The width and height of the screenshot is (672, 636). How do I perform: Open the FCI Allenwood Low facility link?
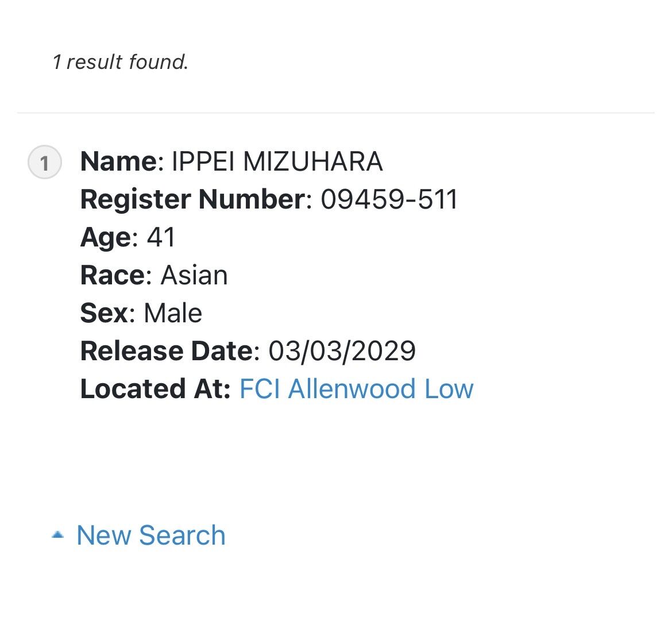[x=356, y=389]
